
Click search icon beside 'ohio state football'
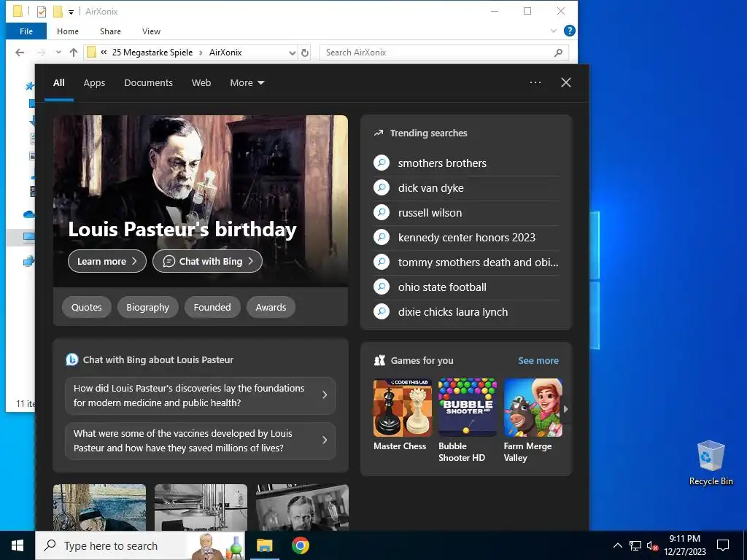point(381,287)
